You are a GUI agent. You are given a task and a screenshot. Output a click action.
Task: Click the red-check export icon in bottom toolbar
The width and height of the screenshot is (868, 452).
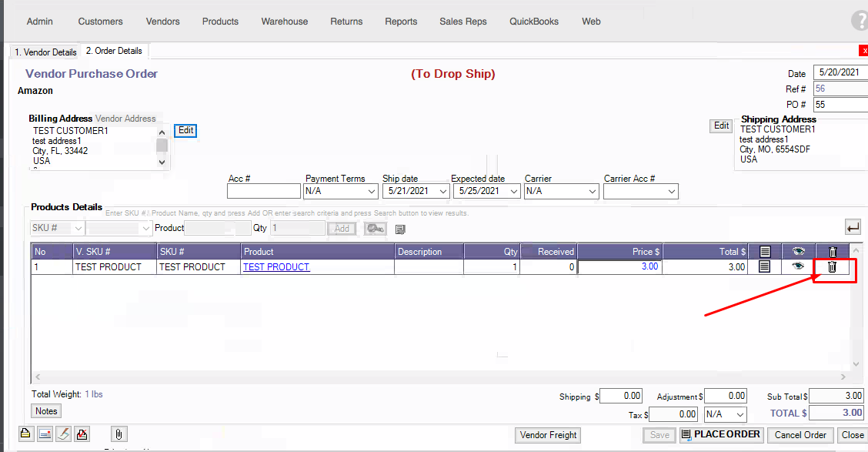tap(82, 434)
